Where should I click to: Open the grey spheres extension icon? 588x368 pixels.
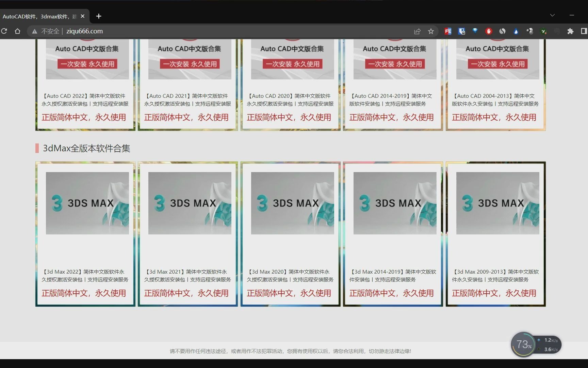click(x=529, y=31)
